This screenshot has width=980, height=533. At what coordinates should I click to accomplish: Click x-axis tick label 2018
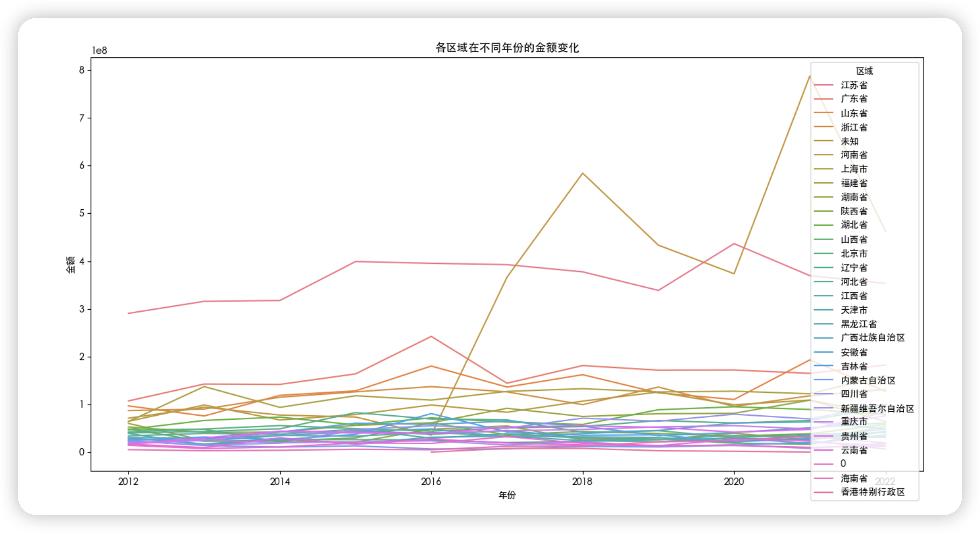coord(582,481)
